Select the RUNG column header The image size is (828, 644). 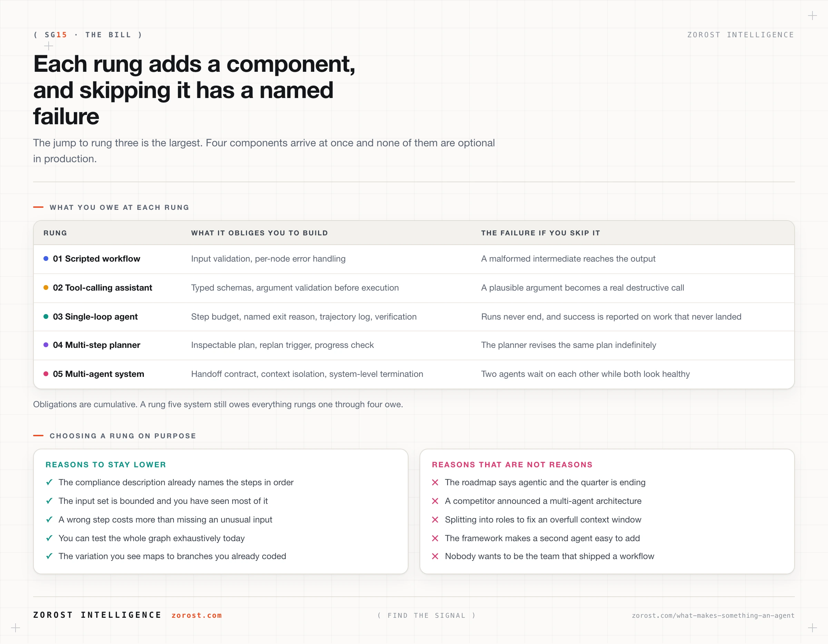[x=55, y=233]
